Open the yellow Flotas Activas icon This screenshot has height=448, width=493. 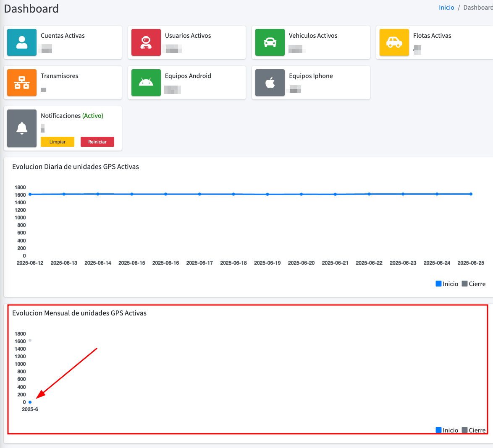click(x=394, y=42)
